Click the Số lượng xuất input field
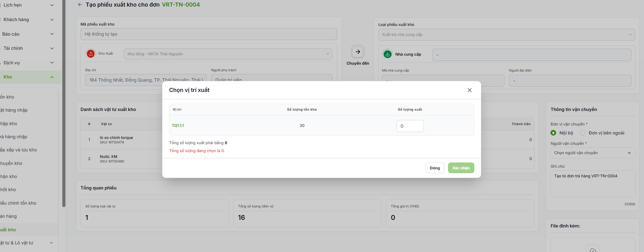This screenshot has height=252, width=644. [410, 126]
